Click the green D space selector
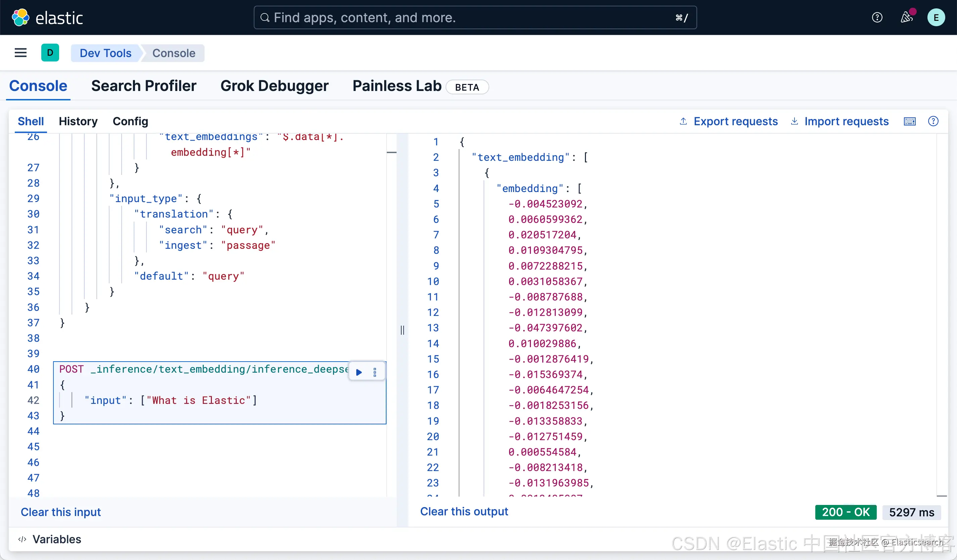The width and height of the screenshot is (957, 560). [x=50, y=53]
